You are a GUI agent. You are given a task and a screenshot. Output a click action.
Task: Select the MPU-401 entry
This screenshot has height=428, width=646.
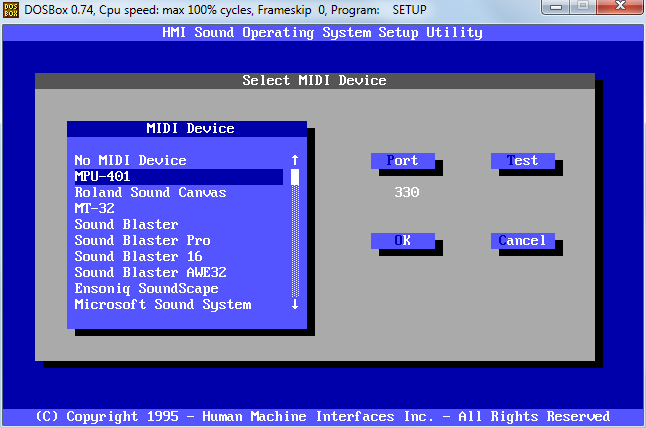[178, 176]
